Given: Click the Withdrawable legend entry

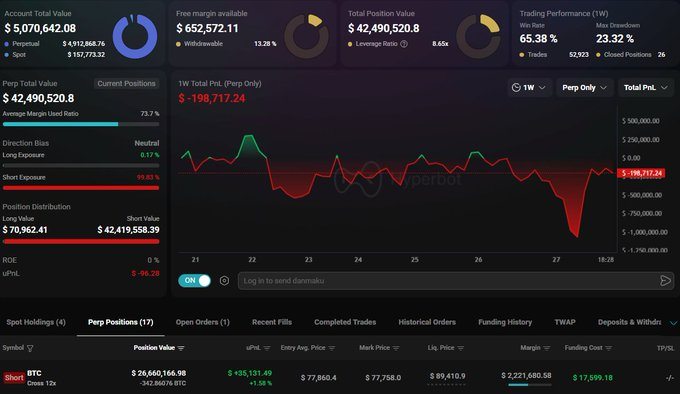Looking at the screenshot, I should [199, 44].
